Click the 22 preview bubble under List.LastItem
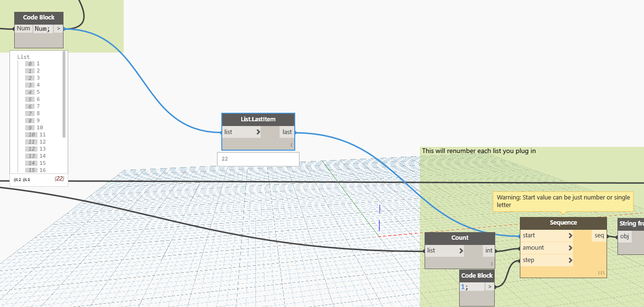 pyautogui.click(x=258, y=159)
